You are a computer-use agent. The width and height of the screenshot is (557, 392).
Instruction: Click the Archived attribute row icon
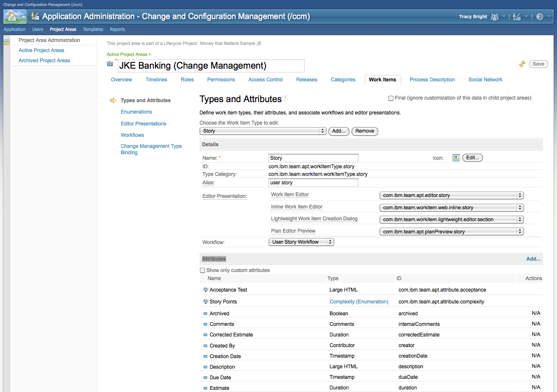click(x=205, y=314)
